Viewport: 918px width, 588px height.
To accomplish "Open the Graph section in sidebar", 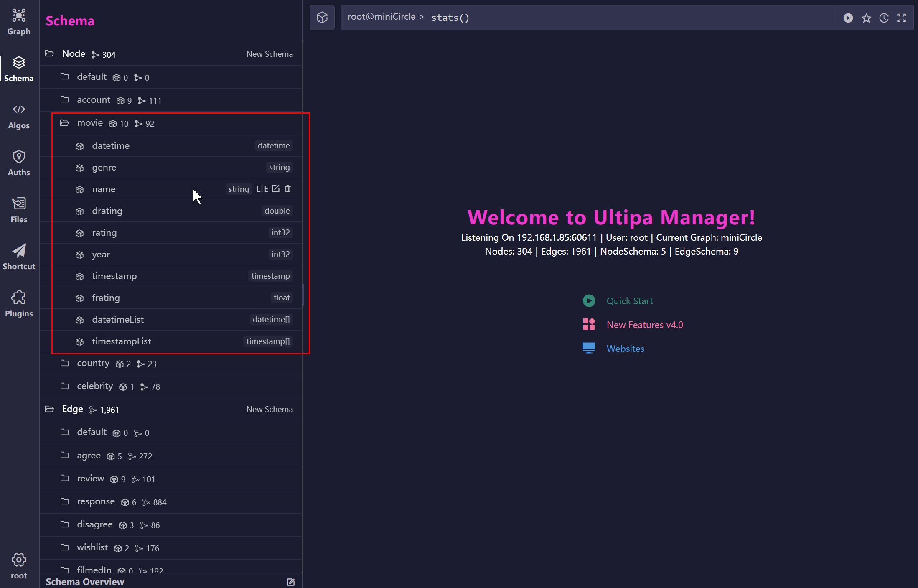I will point(19,22).
